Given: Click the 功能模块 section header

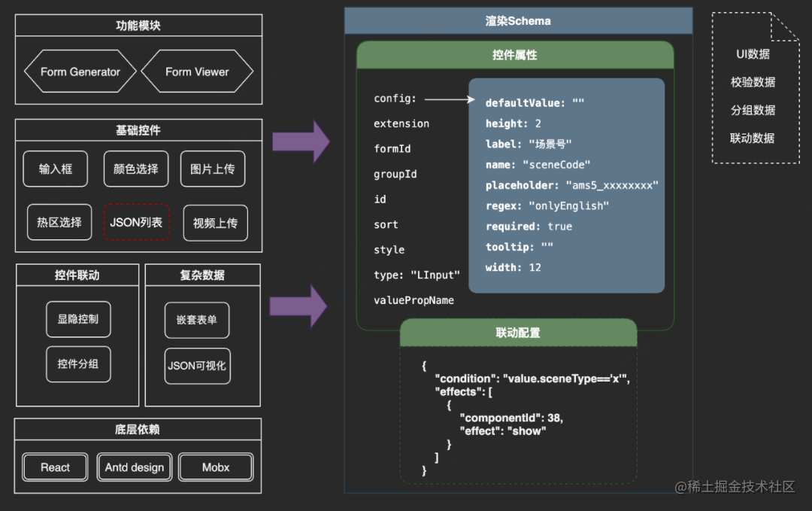Looking at the screenshot, I should point(139,26).
